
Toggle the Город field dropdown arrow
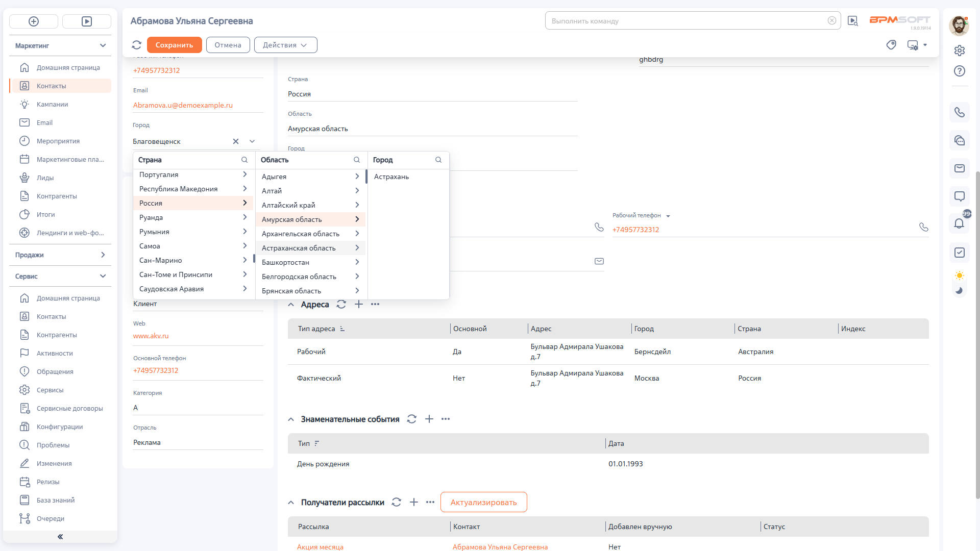coord(252,141)
